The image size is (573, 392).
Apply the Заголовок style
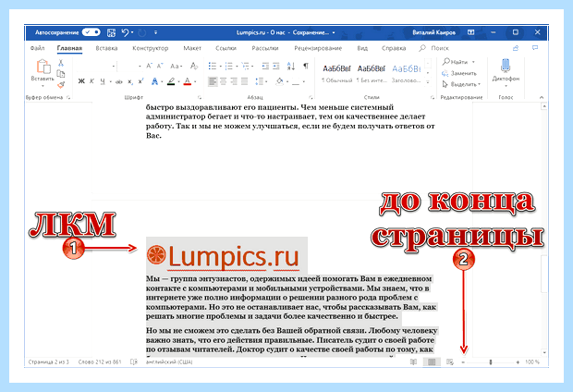click(x=406, y=74)
